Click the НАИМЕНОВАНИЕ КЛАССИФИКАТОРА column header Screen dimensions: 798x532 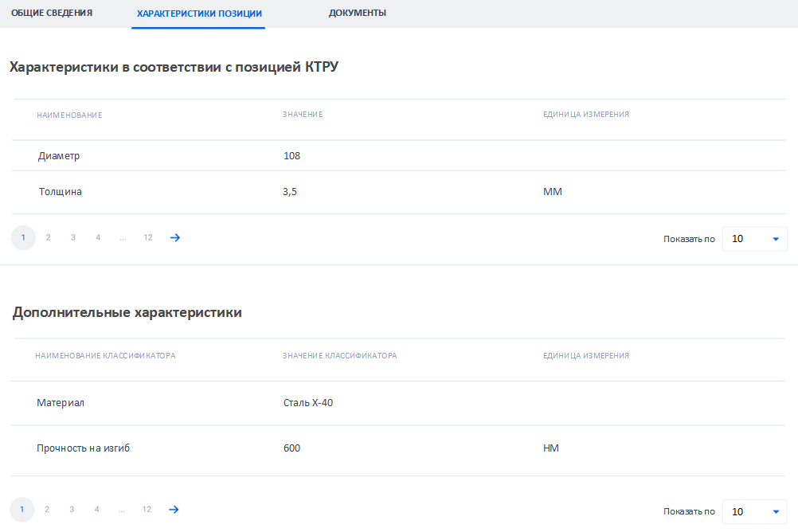[x=105, y=356]
